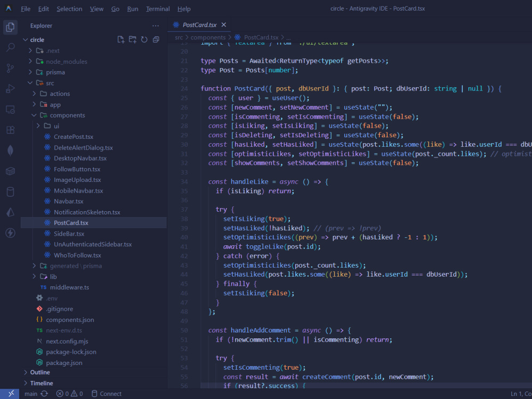This screenshot has width=532, height=399.
Task: Refresh the Explorer file tree
Action: coord(144,40)
